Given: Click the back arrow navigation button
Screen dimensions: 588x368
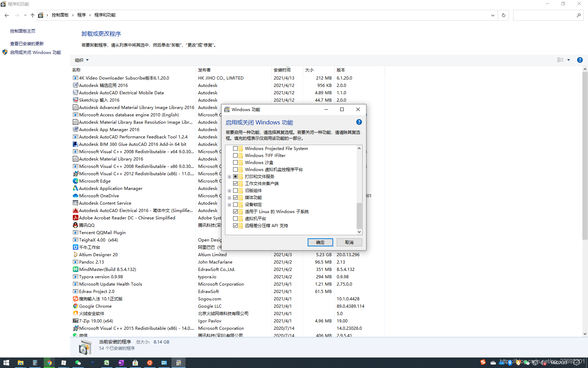Looking at the screenshot, I should 7,15.
